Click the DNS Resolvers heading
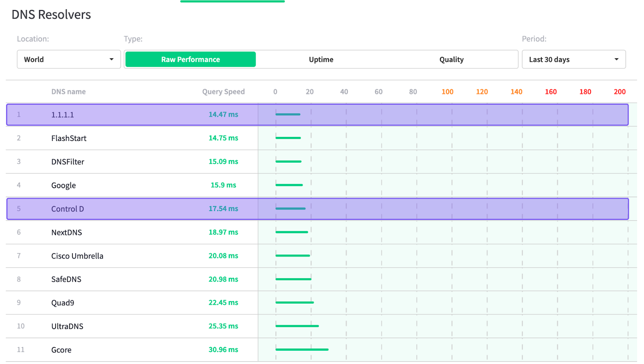The image size is (644, 364). click(x=51, y=14)
